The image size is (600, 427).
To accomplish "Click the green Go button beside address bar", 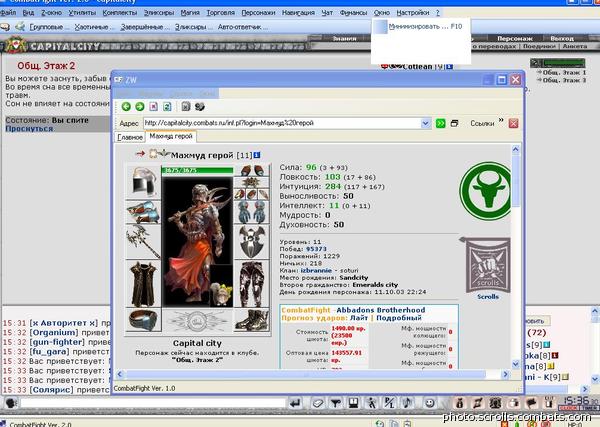I will [x=440, y=123].
